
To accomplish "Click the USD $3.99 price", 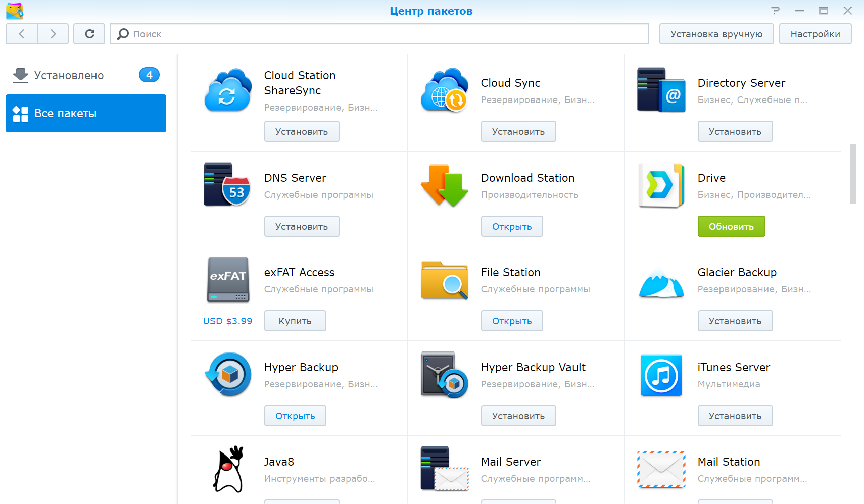I will tap(227, 321).
